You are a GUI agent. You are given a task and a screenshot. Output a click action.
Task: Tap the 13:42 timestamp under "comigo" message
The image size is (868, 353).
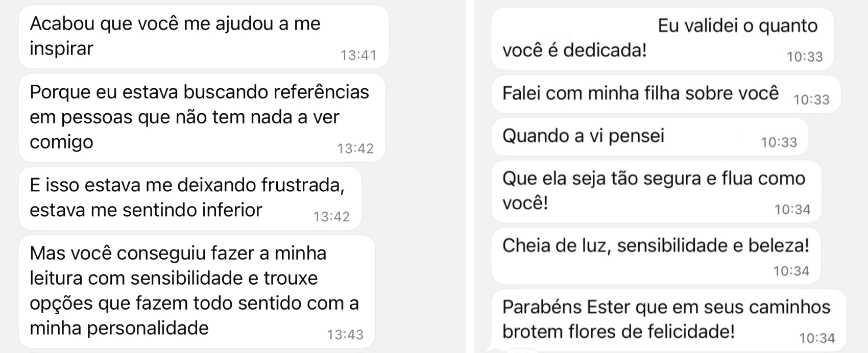click(355, 148)
